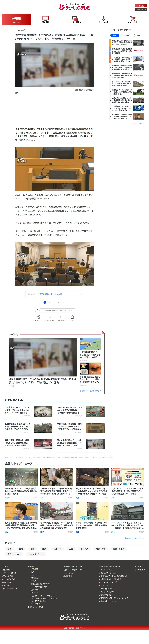Open the 新型転換炉「ふげん」 news card
This screenshot has height=644, width=149.
21,483
